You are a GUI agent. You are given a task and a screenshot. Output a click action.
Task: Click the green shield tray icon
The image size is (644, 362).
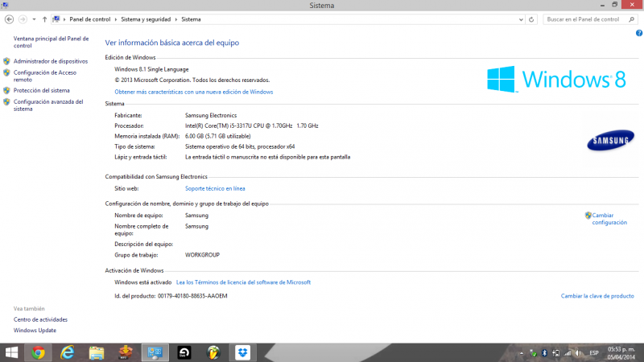pos(533,353)
